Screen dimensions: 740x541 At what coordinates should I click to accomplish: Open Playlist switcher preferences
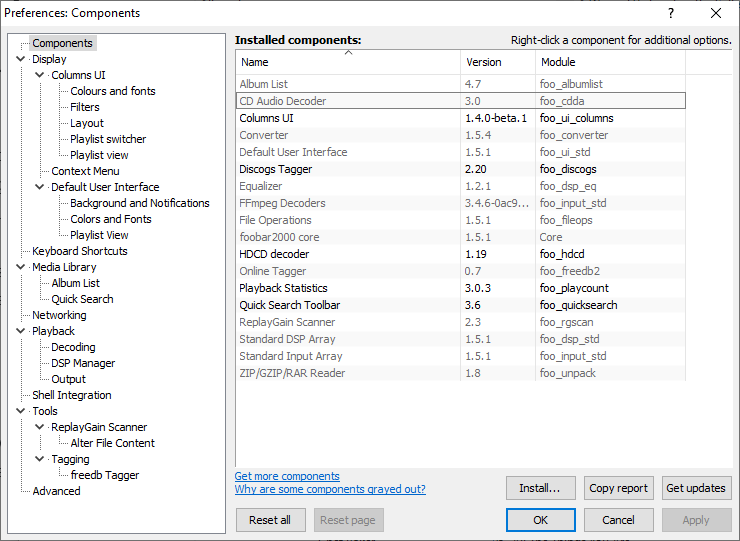point(108,139)
